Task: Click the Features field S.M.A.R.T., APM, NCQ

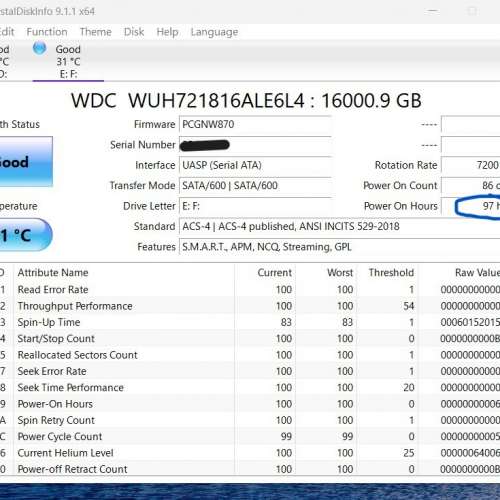Action: 339,247
